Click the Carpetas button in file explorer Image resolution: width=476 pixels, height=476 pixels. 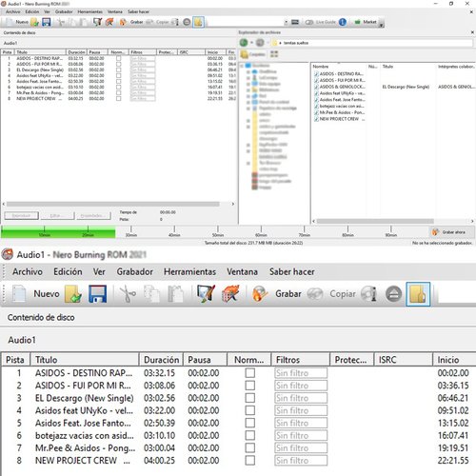(x=253, y=54)
